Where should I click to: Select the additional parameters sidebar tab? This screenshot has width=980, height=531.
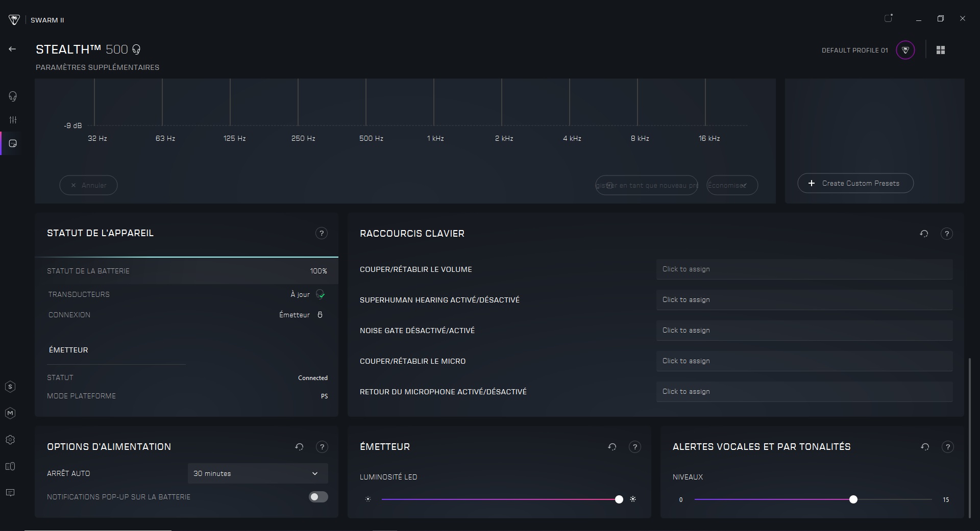pos(13,144)
